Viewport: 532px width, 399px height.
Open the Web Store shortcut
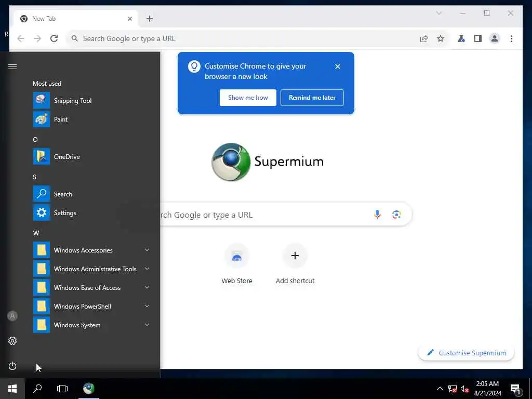tap(237, 265)
